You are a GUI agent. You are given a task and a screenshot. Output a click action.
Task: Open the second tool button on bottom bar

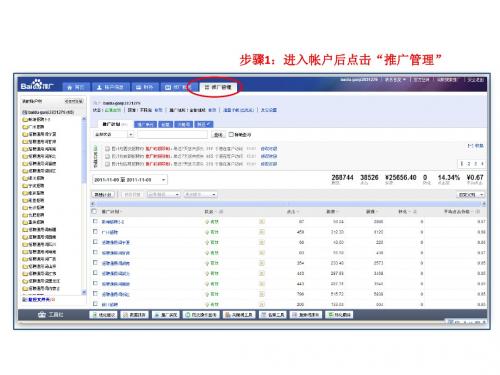[134, 315]
